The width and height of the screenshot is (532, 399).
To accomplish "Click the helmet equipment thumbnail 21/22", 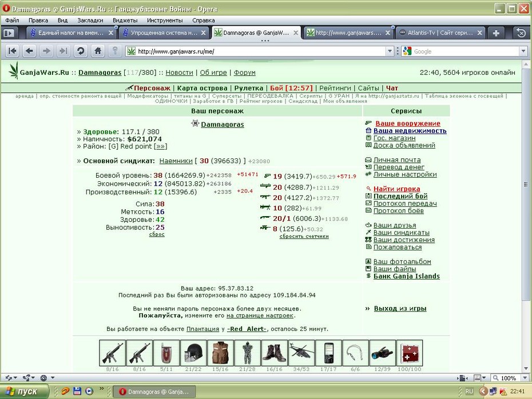I will coord(193,353).
